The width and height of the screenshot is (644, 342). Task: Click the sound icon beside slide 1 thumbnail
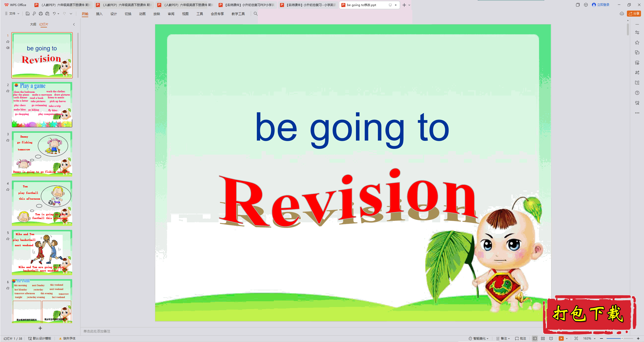click(8, 48)
